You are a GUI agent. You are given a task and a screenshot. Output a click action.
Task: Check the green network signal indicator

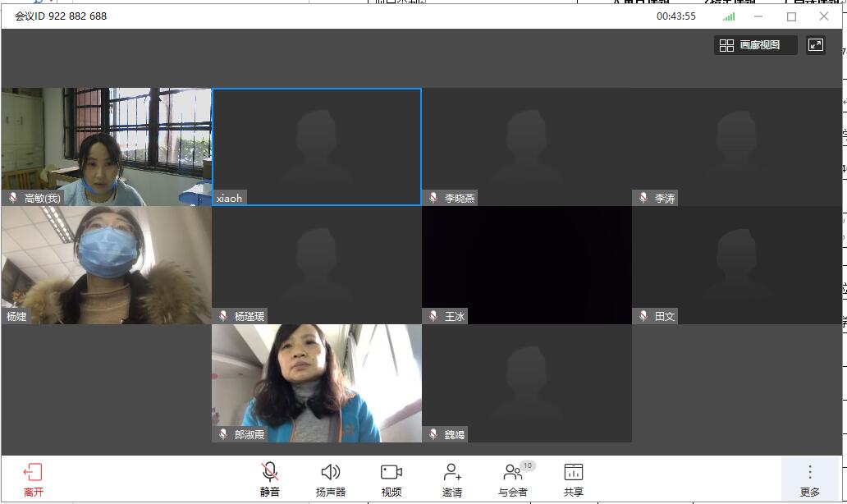[x=729, y=16]
